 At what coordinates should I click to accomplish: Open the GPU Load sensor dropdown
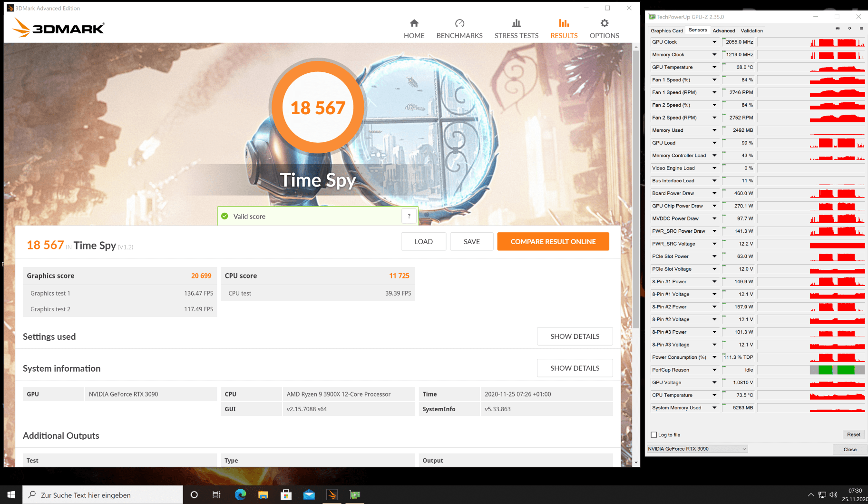714,143
